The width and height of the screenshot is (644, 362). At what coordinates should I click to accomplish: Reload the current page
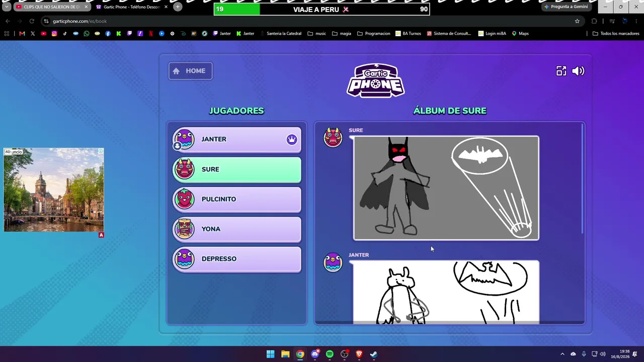point(32,21)
